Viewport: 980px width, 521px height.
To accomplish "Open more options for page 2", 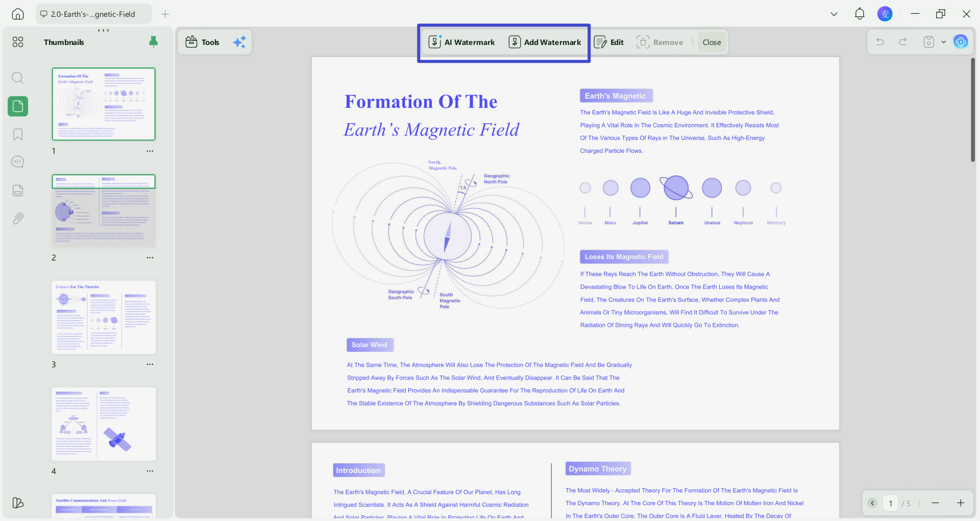I will click(x=150, y=258).
